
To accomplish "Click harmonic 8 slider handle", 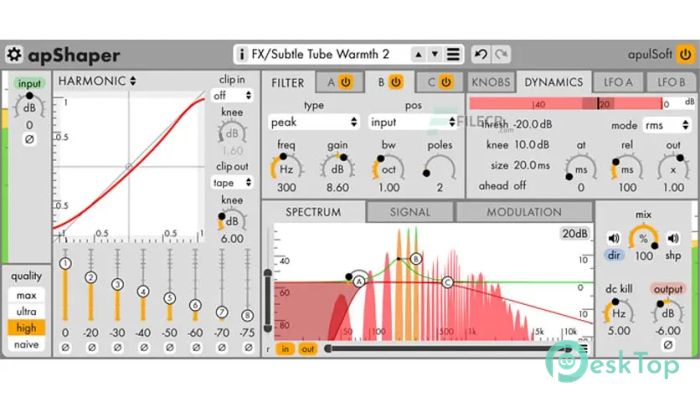I will tap(247, 315).
